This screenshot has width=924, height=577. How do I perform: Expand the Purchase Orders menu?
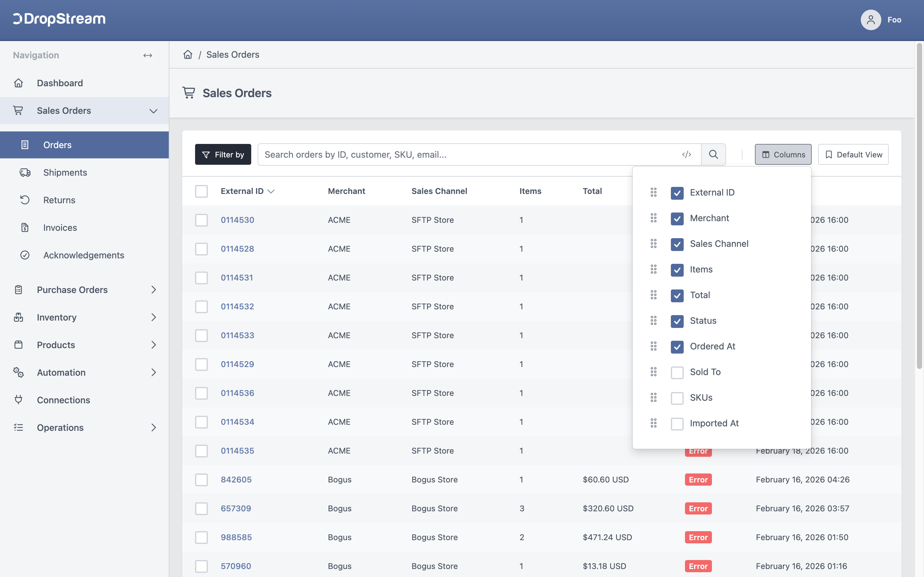tap(84, 290)
